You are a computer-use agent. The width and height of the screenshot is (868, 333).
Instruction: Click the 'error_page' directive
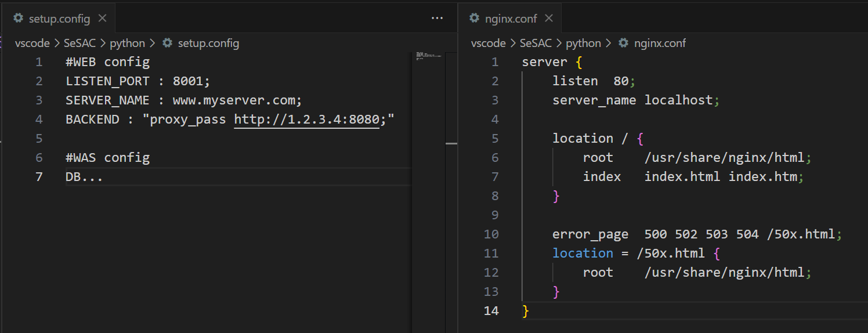coord(590,234)
